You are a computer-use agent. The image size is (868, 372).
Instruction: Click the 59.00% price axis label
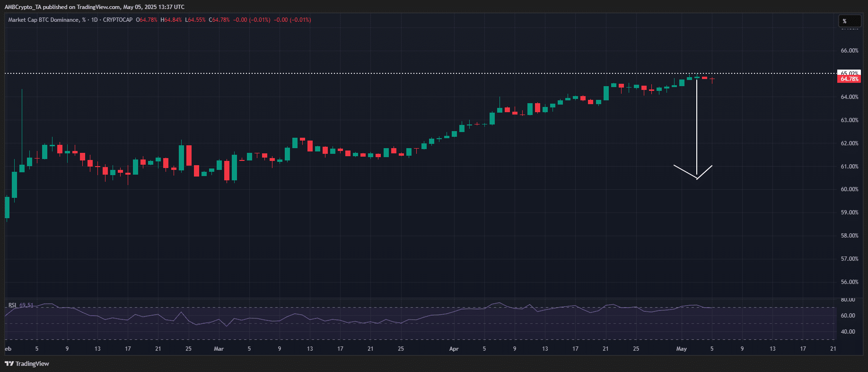click(850, 213)
